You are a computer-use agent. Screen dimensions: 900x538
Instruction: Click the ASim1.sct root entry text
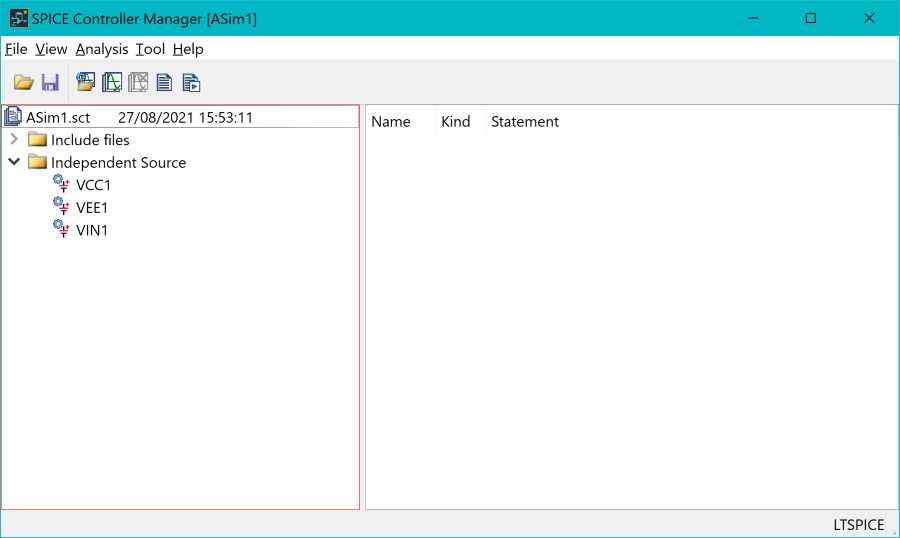click(x=58, y=118)
